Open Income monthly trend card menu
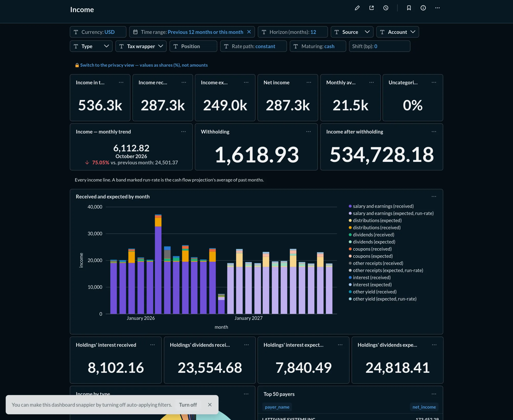The image size is (513, 420). 183,132
